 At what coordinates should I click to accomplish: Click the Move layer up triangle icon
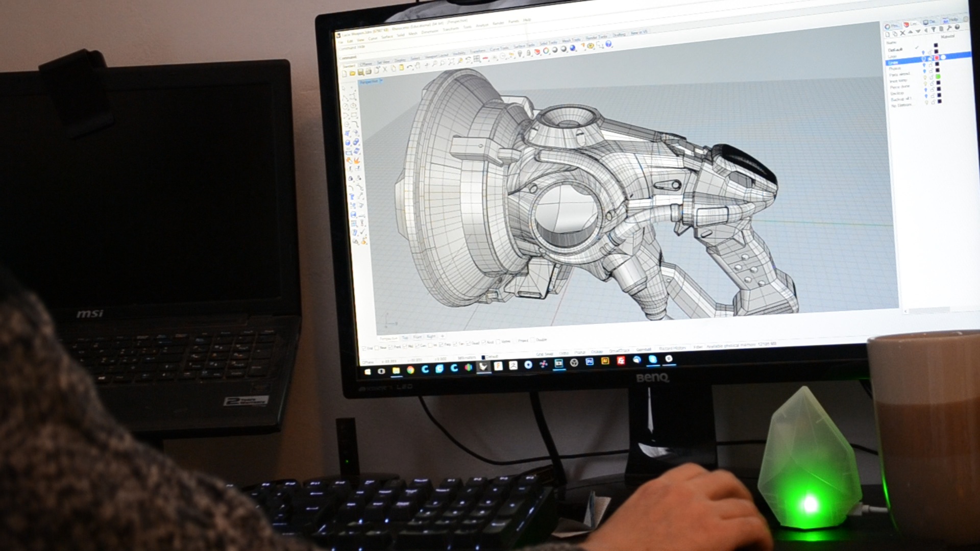pos(910,32)
